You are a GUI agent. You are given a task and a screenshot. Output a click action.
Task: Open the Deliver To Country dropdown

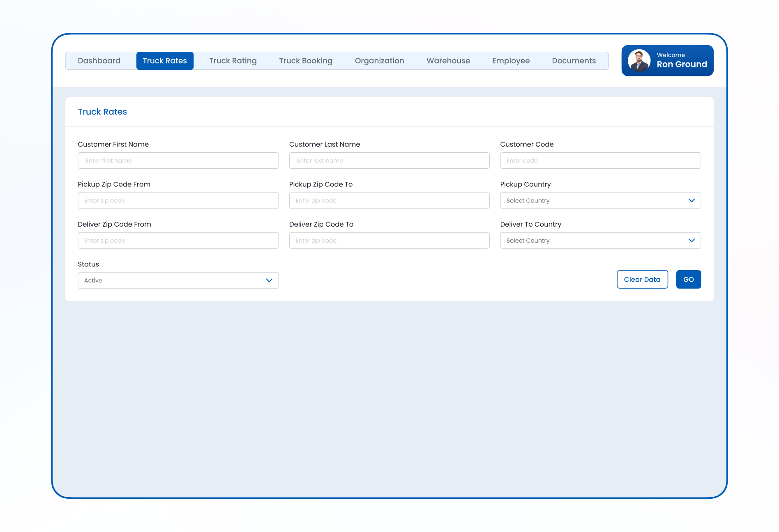[600, 240]
